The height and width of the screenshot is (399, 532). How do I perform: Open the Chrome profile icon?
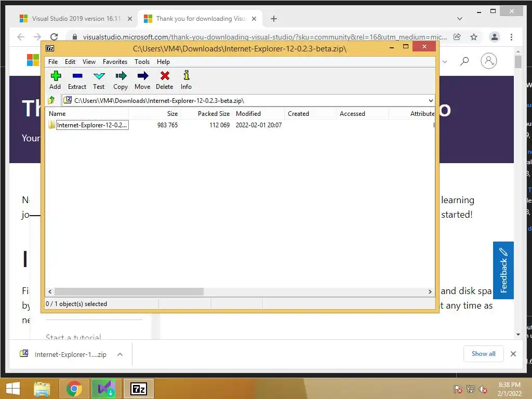pyautogui.click(x=495, y=37)
